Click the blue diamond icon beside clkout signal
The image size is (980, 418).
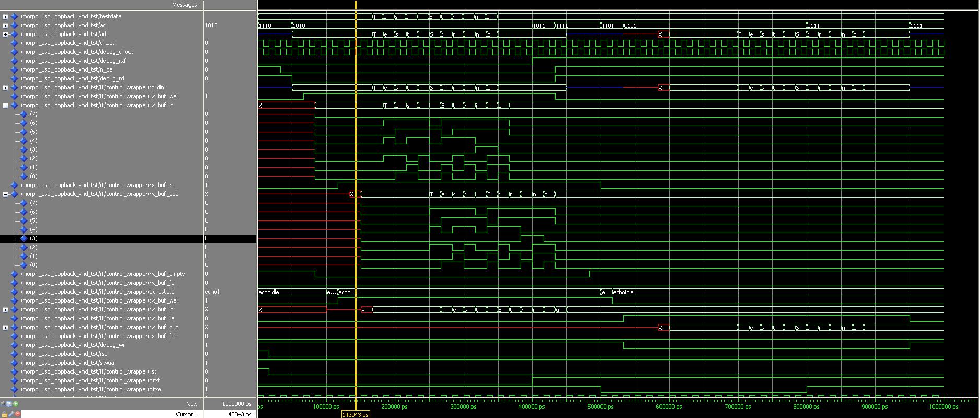(x=14, y=43)
